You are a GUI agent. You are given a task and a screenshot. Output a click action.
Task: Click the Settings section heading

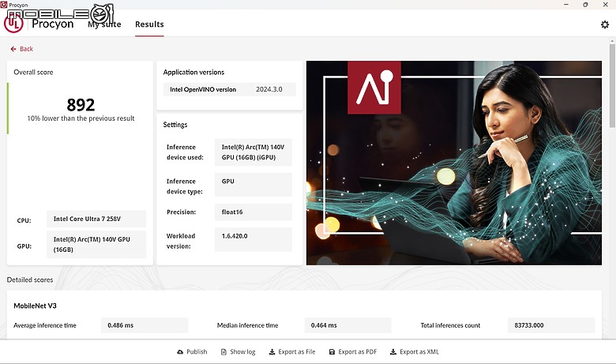[x=175, y=125]
